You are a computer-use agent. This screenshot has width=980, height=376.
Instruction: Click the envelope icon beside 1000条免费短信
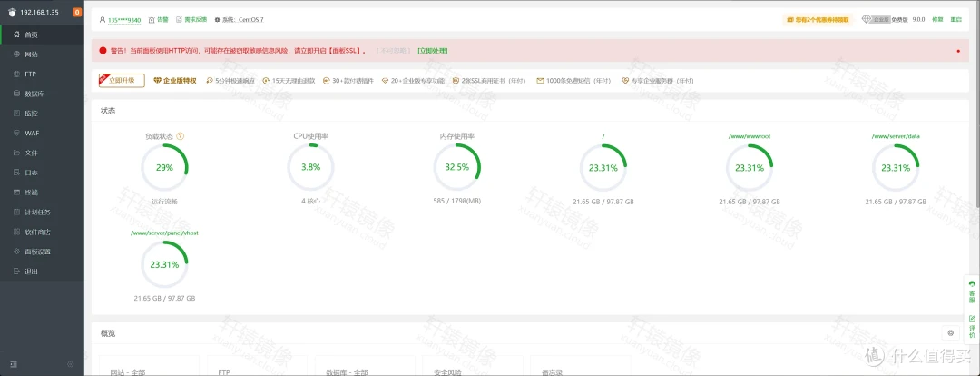(x=540, y=81)
